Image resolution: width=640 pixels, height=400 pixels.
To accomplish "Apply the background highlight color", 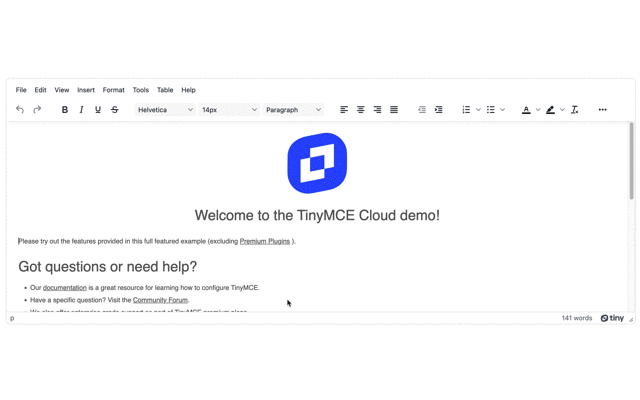I will 550,109.
